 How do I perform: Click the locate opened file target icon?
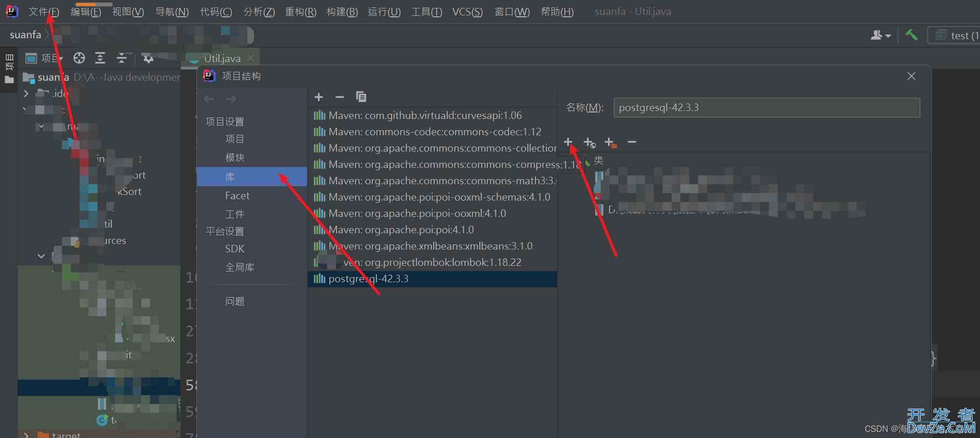tap(79, 58)
